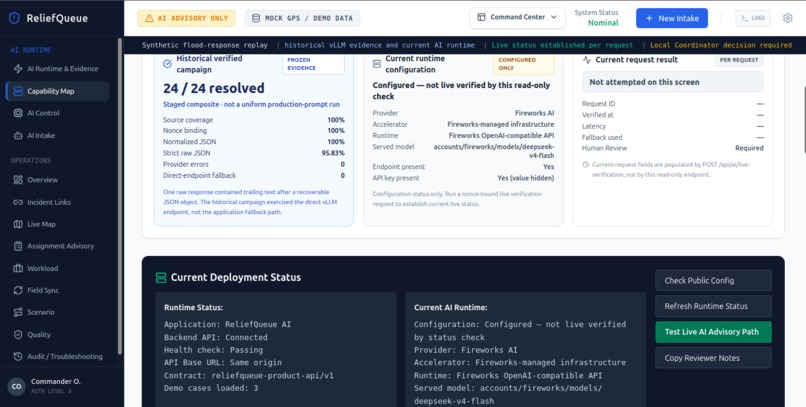Open AI Runtime & Evidence page

[57, 69]
